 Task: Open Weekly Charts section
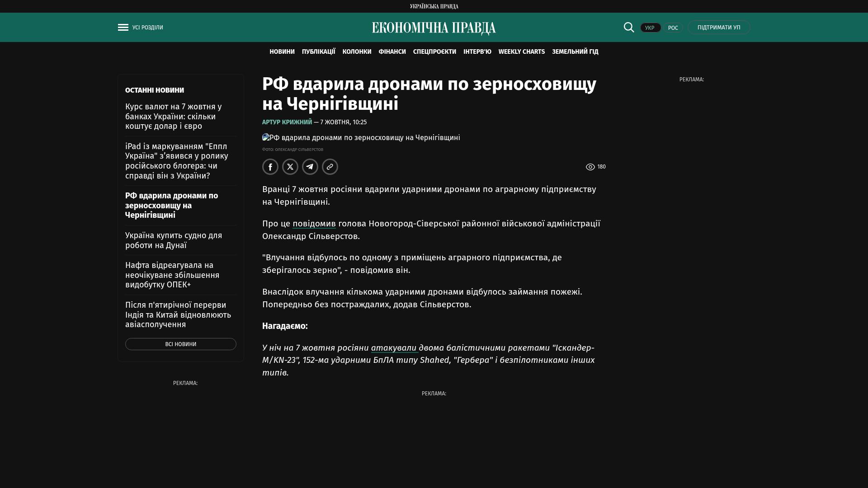[521, 52]
